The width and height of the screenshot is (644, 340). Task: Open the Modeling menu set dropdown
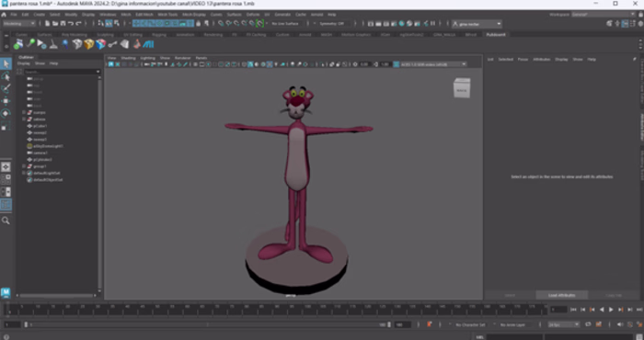(x=19, y=23)
